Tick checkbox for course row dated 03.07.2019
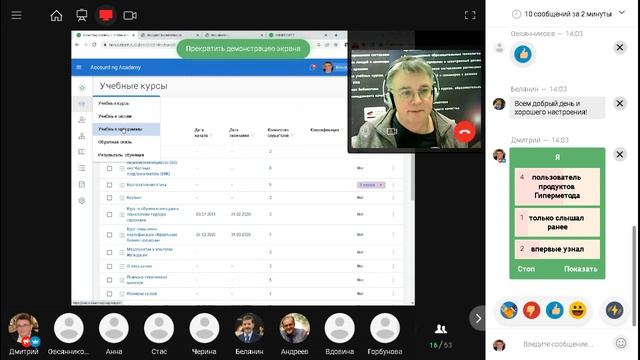This screenshot has height=360, width=640. point(109,214)
